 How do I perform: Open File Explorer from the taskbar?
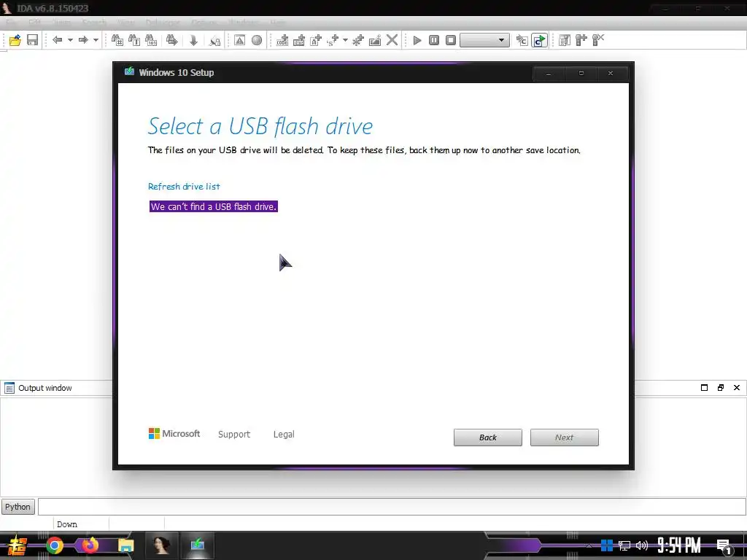[x=125, y=545]
